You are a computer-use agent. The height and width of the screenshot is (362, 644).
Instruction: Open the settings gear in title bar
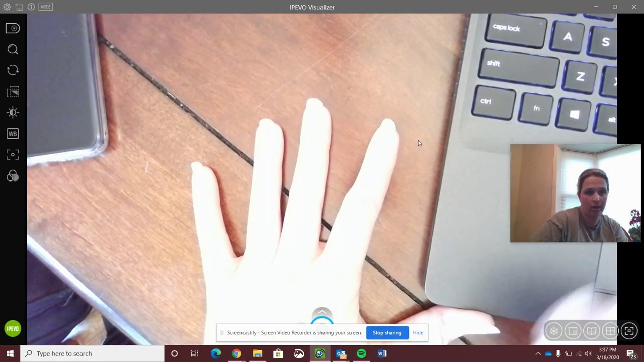[x=7, y=7]
